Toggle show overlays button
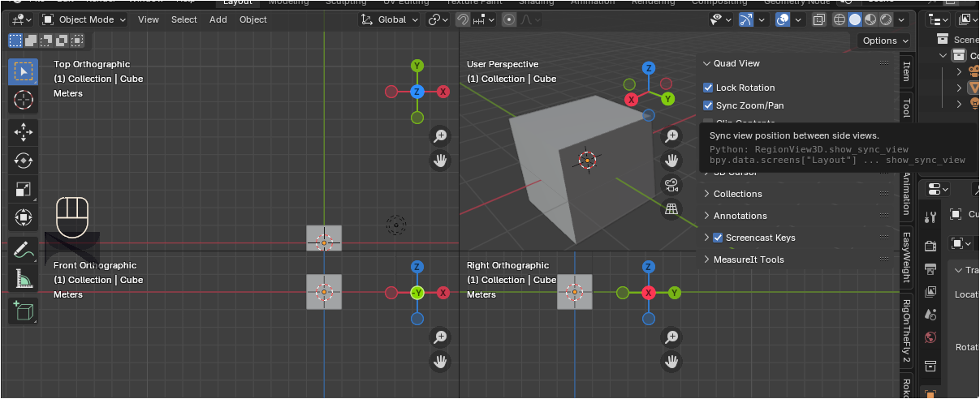The width and height of the screenshot is (980, 399). 783,19
